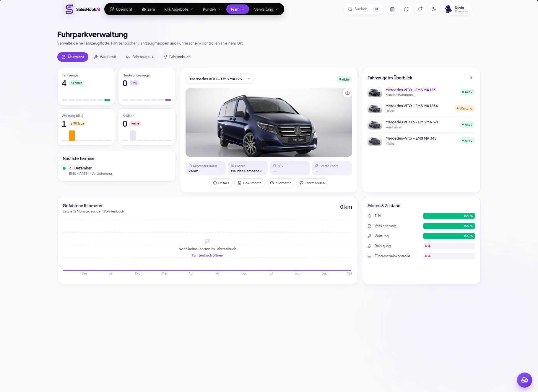Click the camera icon on vehicle photo
Screen dimensions: 538x392
point(347,93)
